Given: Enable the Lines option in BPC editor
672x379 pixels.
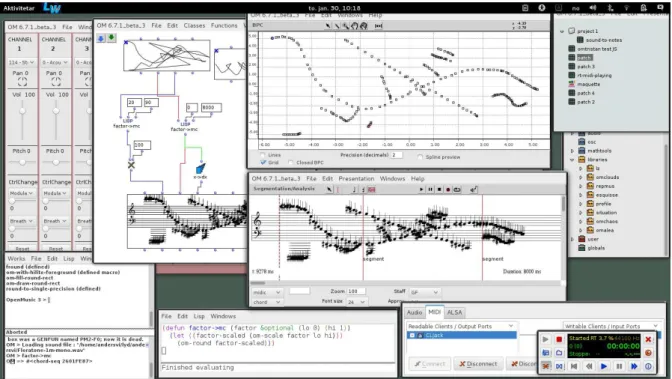Looking at the screenshot, I should click(263, 155).
